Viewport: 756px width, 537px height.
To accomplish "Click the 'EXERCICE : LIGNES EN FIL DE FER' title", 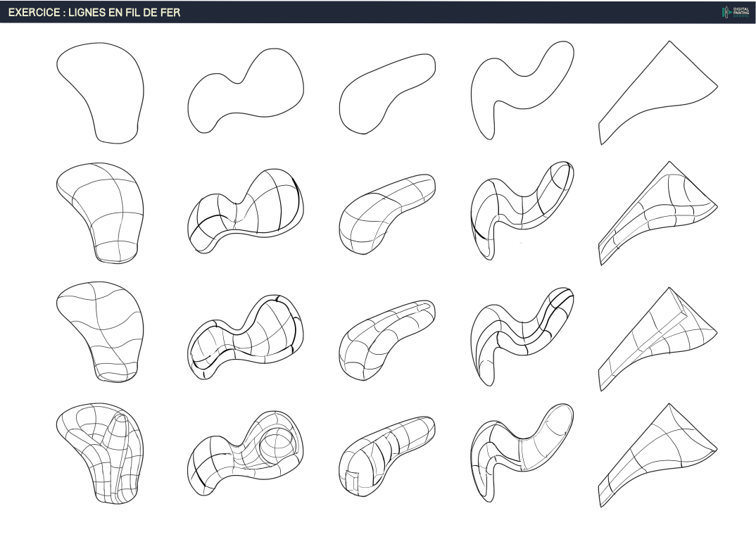I will [x=94, y=13].
